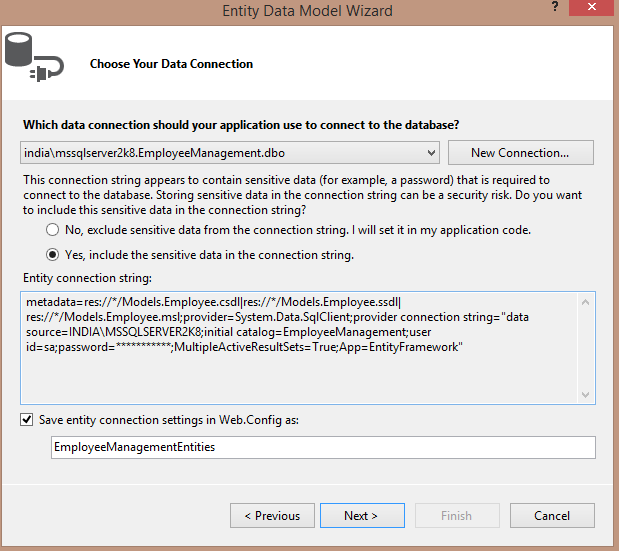This screenshot has width=619, height=551.
Task: Proceed by clicking Next
Action: 360,516
